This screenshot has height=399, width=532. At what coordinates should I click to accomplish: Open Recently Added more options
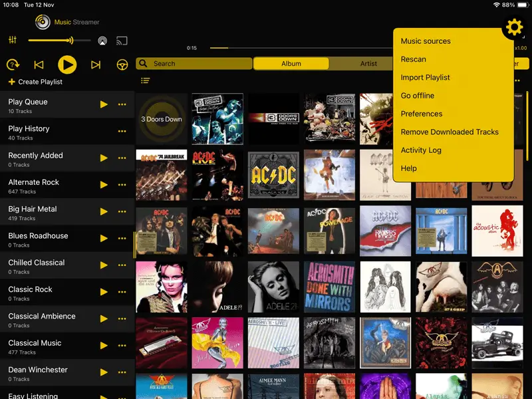[x=122, y=158]
